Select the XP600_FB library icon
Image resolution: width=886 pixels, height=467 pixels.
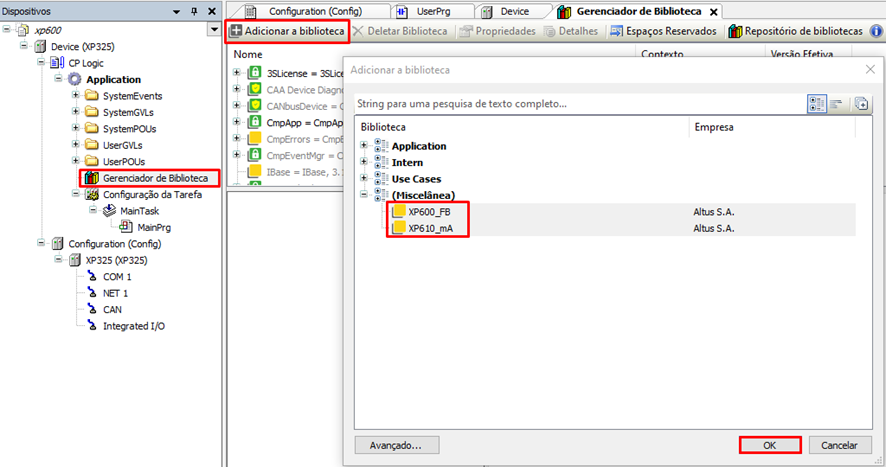pos(399,212)
